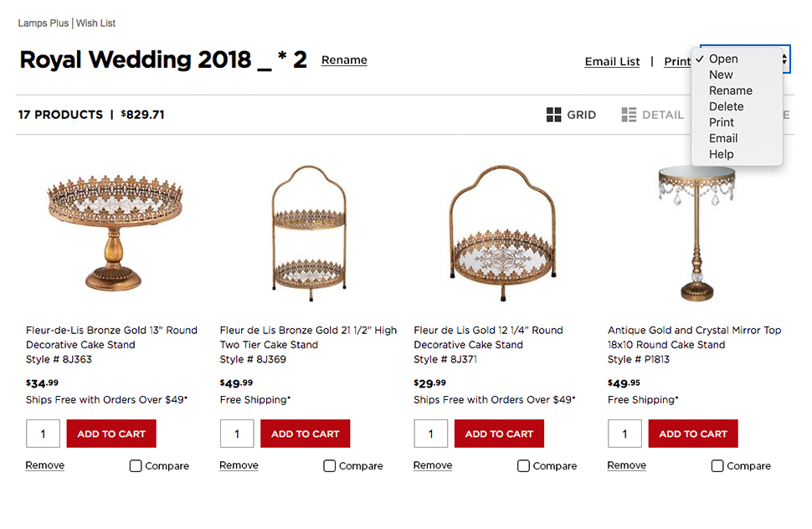Add Antique Gold Crystal stand to cart
The height and width of the screenshot is (529, 812).
click(693, 434)
